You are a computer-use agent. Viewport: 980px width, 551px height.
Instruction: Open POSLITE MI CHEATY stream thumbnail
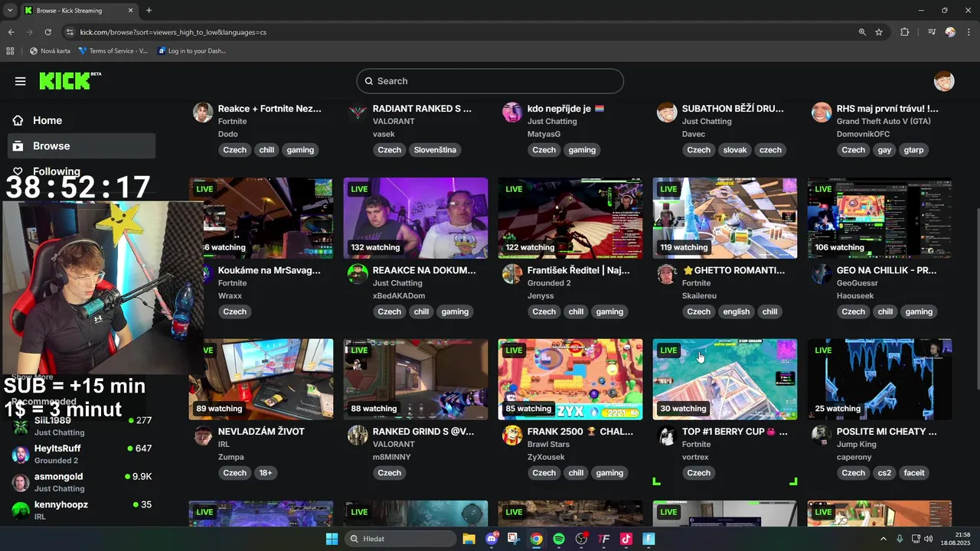click(x=880, y=380)
